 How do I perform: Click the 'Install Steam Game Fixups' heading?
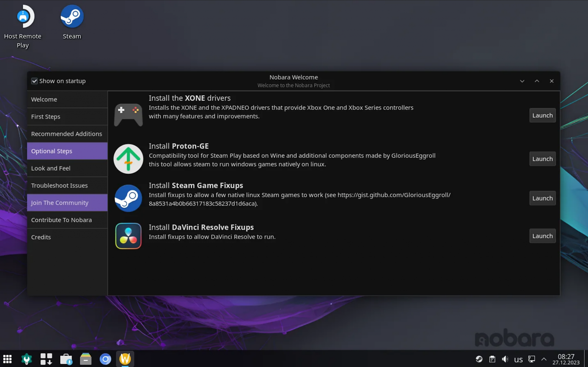[196, 185]
